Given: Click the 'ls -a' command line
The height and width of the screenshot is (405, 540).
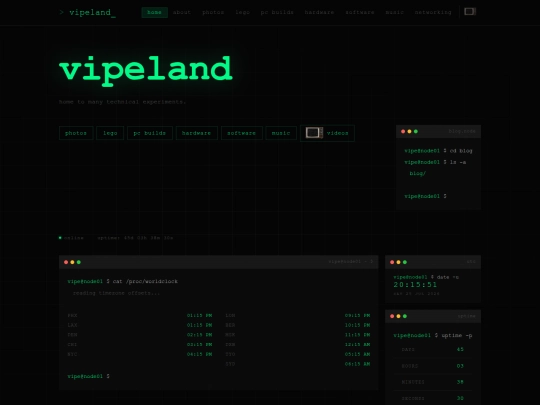Looking at the screenshot, I should (435, 162).
